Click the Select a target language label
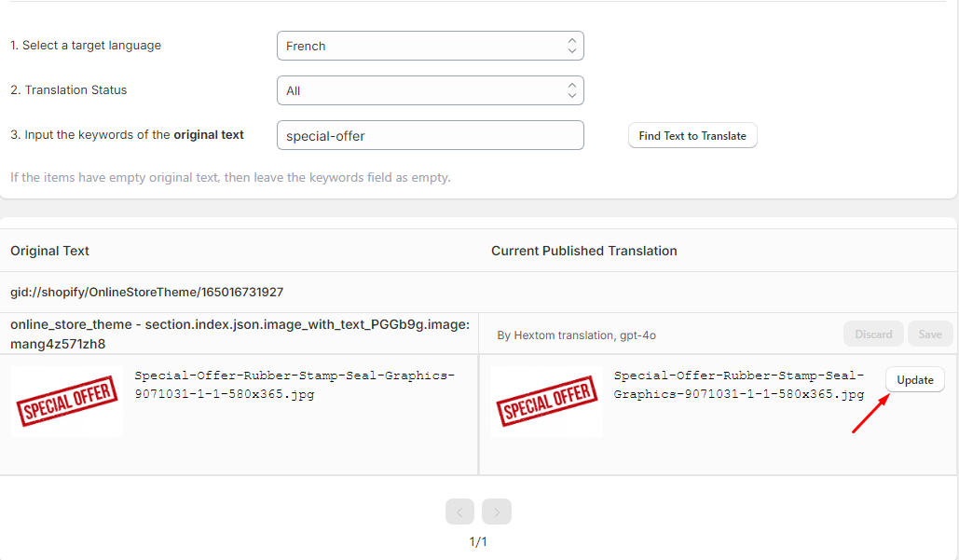Image resolution: width=959 pixels, height=560 pixels. tap(86, 46)
